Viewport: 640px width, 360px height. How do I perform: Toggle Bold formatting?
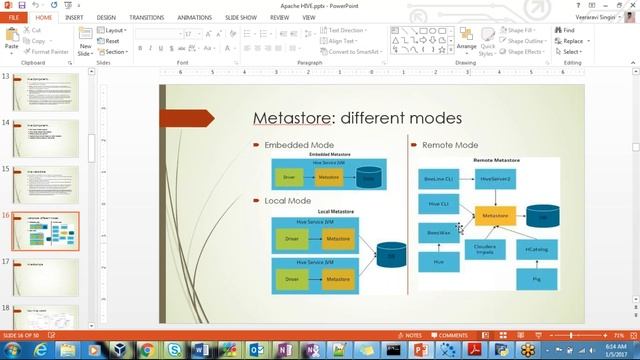tap(140, 48)
